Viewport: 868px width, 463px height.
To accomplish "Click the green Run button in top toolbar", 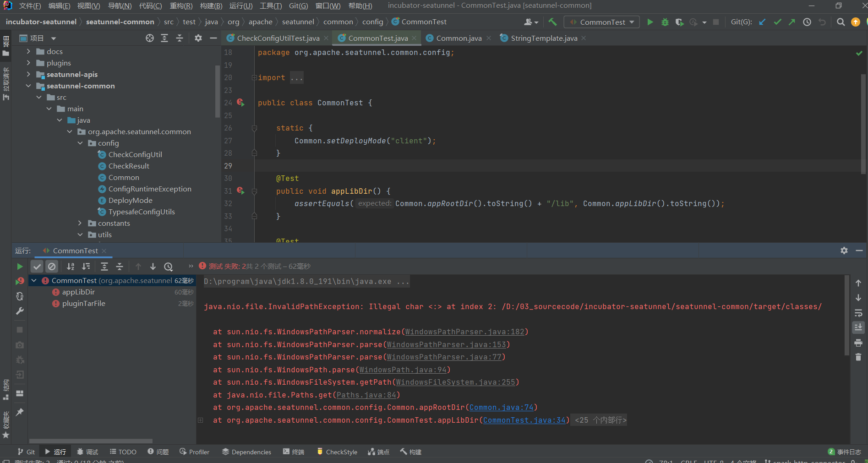I will click(650, 22).
